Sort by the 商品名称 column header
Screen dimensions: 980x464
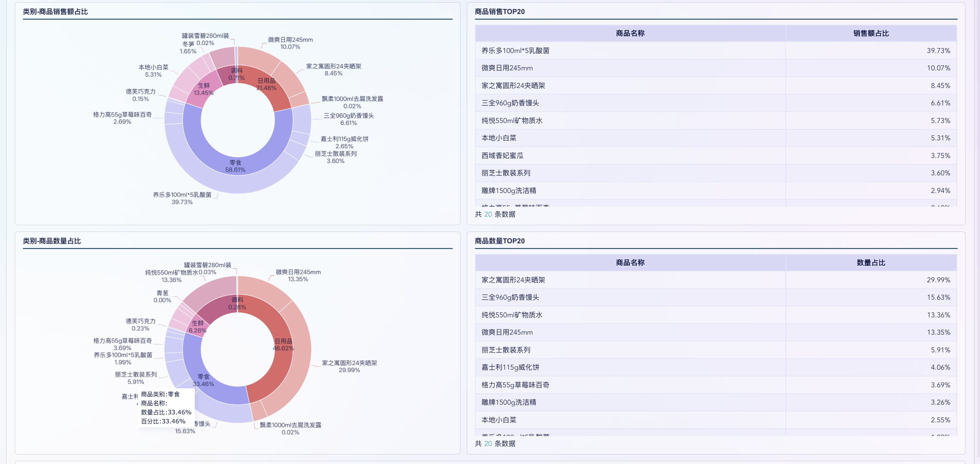point(630,33)
